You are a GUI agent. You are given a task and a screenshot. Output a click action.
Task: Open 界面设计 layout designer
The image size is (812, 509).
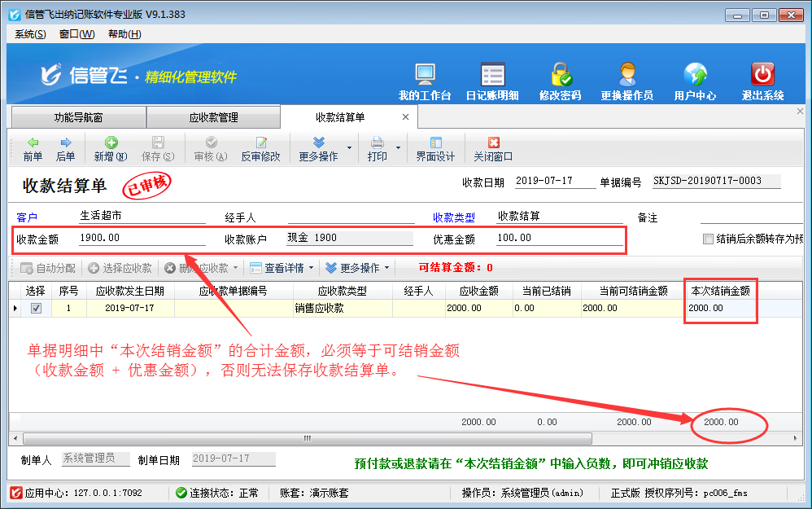(x=435, y=149)
